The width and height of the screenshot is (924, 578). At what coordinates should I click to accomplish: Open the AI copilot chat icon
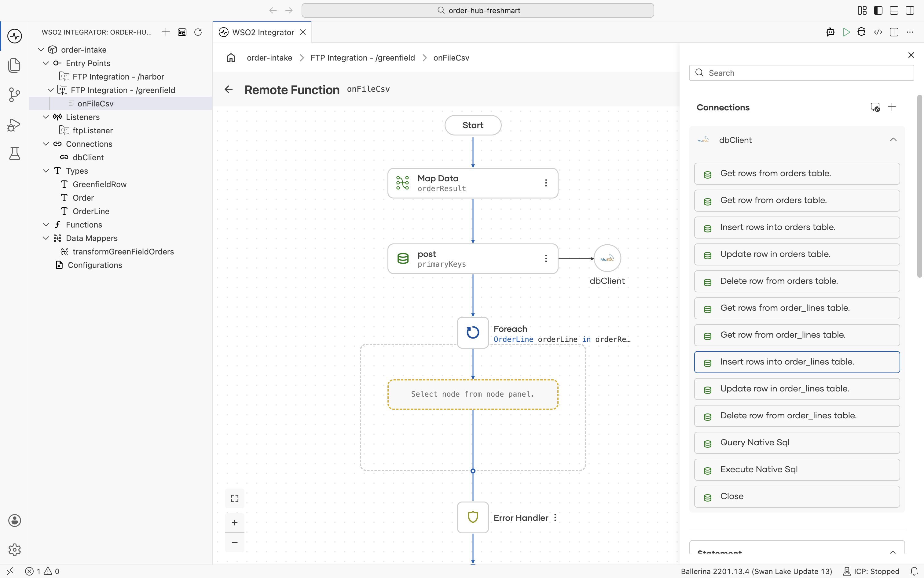830,32
